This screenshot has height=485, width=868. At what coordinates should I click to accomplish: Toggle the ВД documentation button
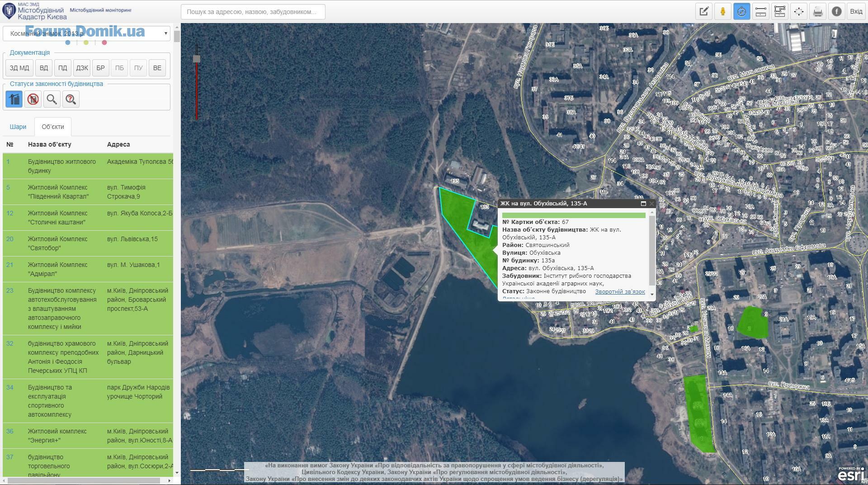[x=44, y=68]
